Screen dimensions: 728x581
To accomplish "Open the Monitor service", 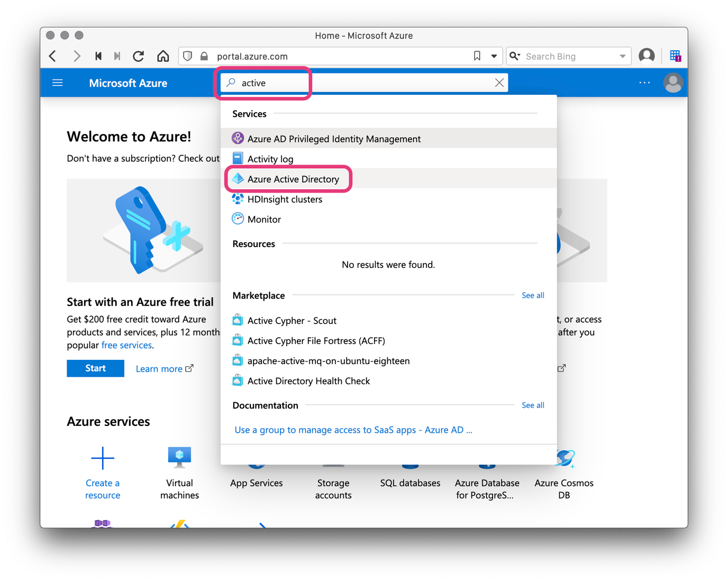I will coord(263,219).
